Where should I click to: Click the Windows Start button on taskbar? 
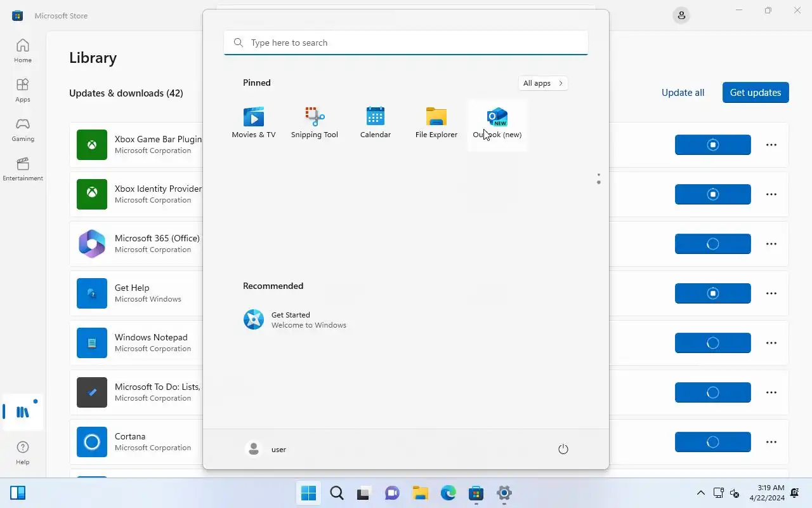pos(309,493)
